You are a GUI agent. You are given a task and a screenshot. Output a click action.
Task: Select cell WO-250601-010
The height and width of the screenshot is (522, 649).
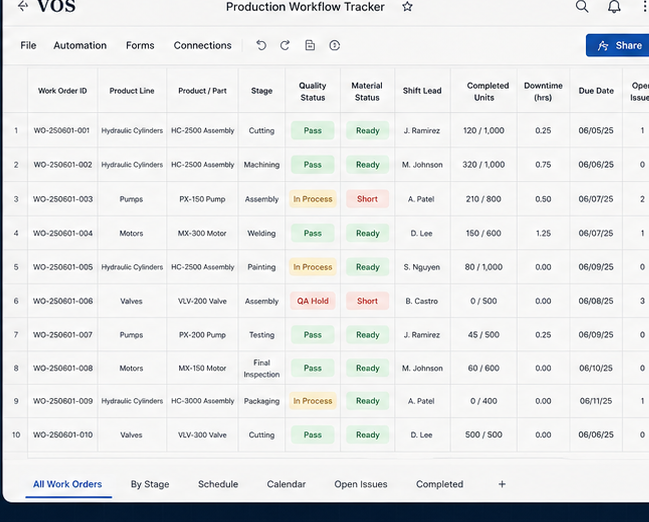pyautogui.click(x=62, y=435)
